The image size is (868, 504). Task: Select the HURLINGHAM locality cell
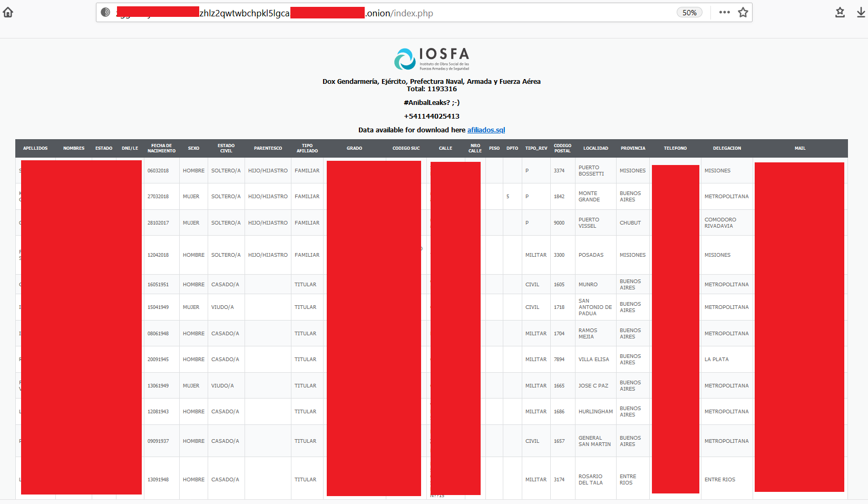click(596, 411)
